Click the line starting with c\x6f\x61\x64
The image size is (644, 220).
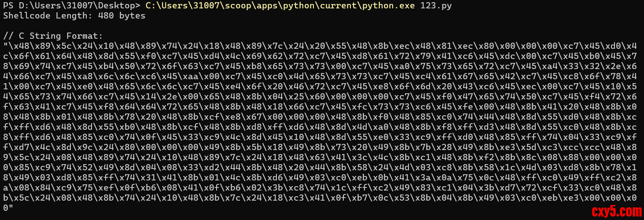[x=322, y=55]
